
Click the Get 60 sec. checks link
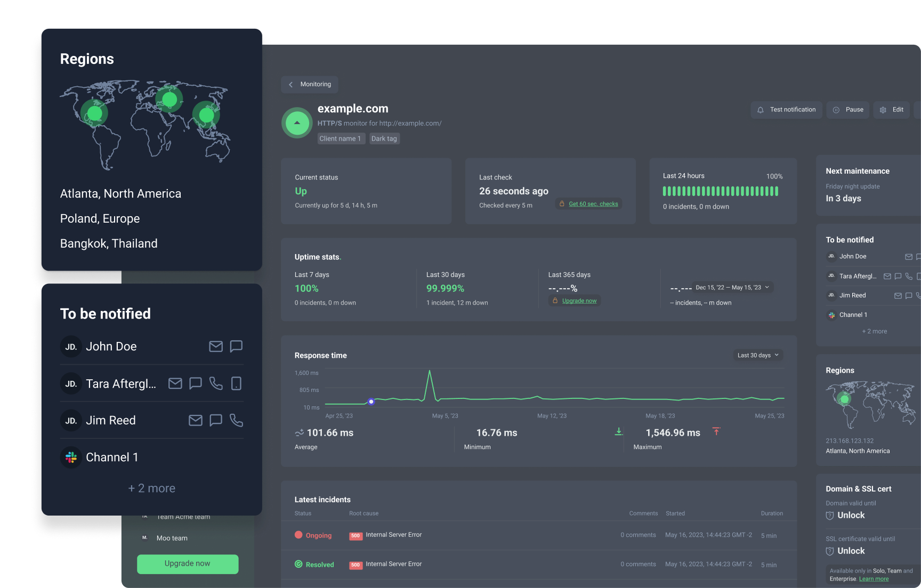tap(593, 204)
